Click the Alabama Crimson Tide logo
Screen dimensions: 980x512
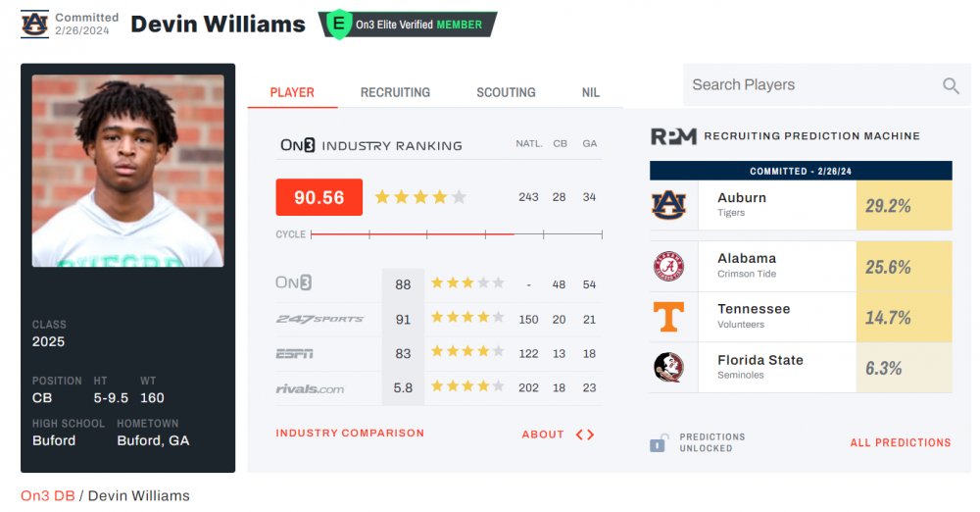click(x=669, y=266)
